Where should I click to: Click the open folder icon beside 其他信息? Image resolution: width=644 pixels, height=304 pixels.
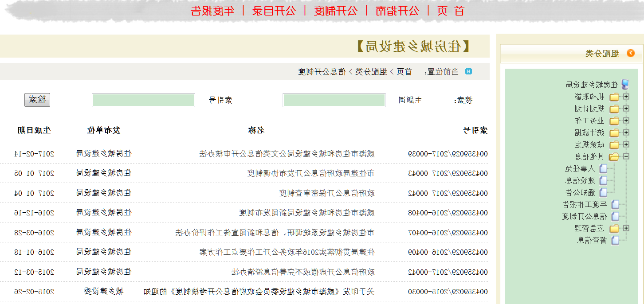click(x=614, y=156)
